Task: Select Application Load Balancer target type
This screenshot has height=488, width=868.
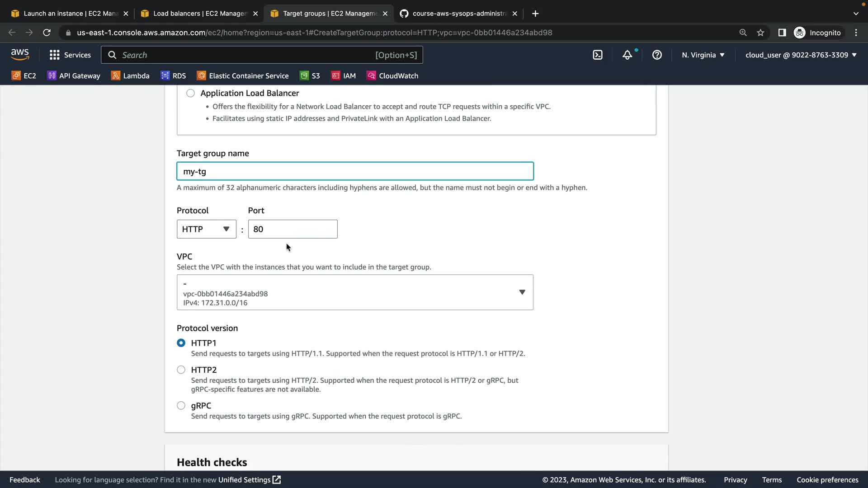Action: coord(190,93)
